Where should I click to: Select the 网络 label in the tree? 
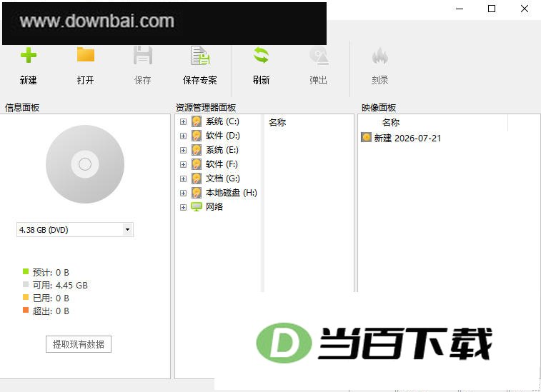214,207
